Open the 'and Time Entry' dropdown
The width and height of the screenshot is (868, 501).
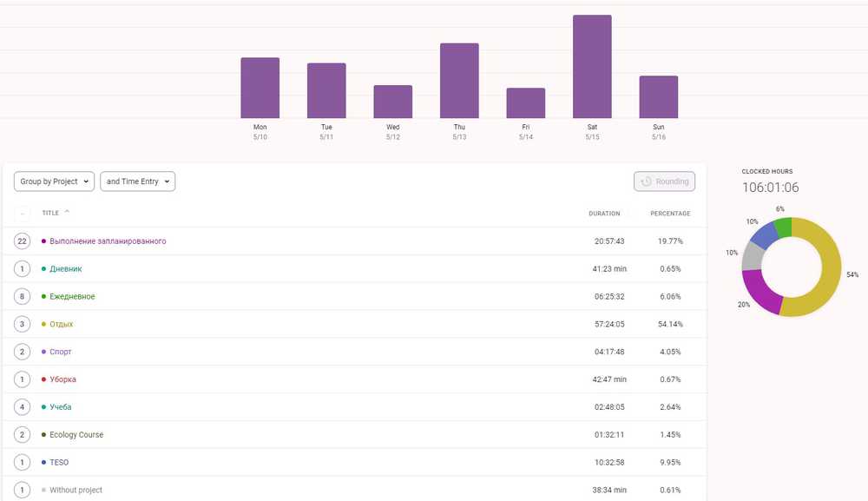(138, 181)
